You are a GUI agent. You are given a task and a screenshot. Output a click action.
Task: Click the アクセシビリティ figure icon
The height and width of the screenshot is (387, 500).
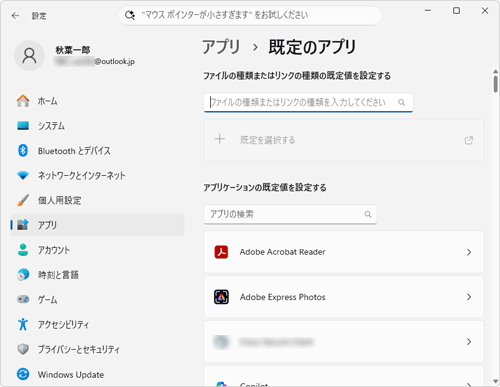pyautogui.click(x=23, y=324)
